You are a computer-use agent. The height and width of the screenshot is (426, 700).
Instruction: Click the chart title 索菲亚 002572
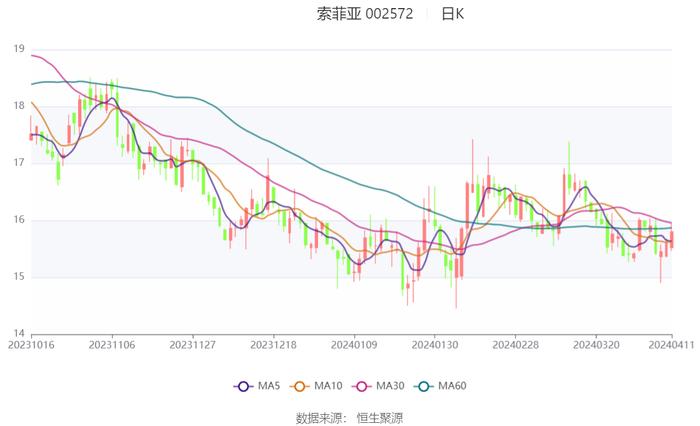coord(365,14)
